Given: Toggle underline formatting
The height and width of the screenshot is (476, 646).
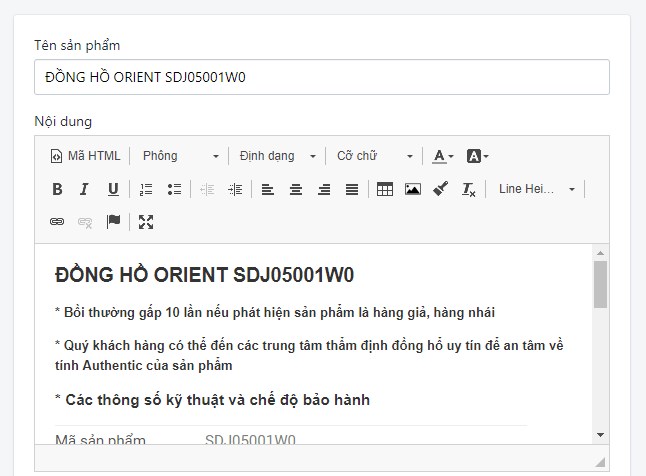Looking at the screenshot, I should (113, 189).
